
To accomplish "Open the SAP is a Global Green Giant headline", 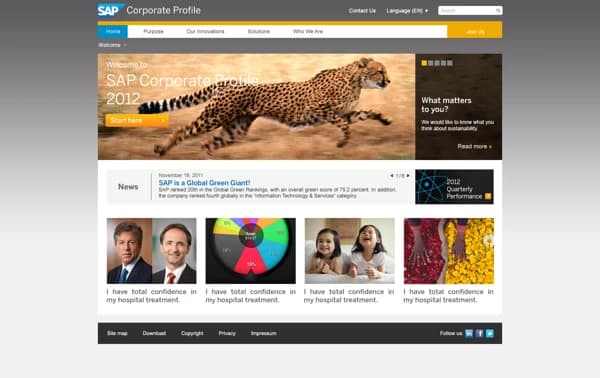I will [204, 183].
